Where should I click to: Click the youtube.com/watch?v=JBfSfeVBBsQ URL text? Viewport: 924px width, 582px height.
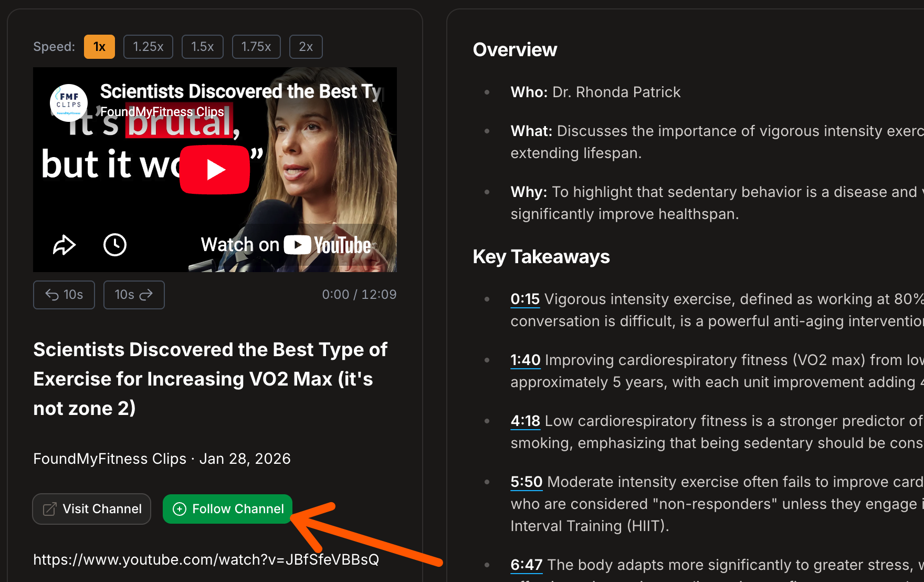pyautogui.click(x=206, y=559)
